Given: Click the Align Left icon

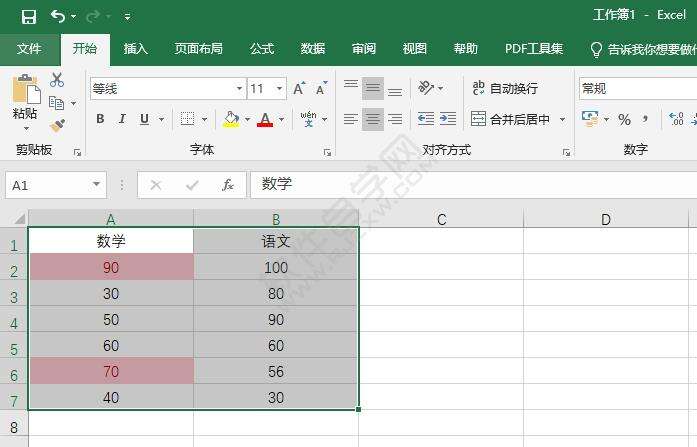Looking at the screenshot, I should [x=351, y=119].
